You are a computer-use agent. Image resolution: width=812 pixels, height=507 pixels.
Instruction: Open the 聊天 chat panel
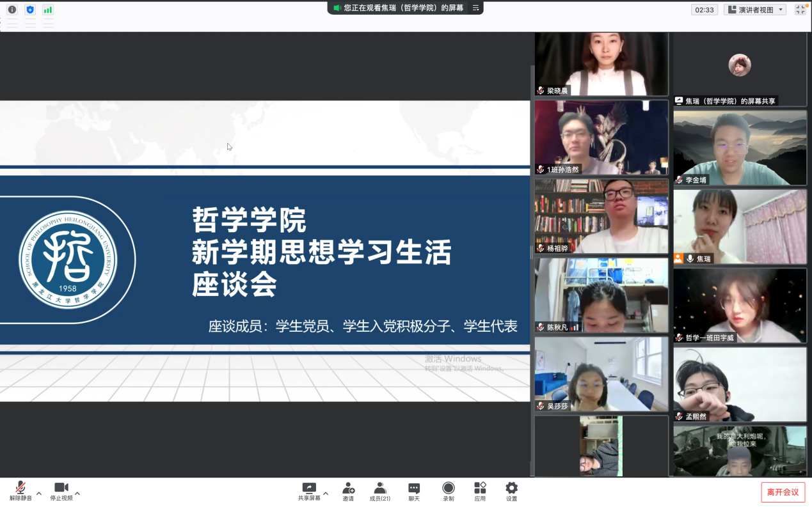414,490
